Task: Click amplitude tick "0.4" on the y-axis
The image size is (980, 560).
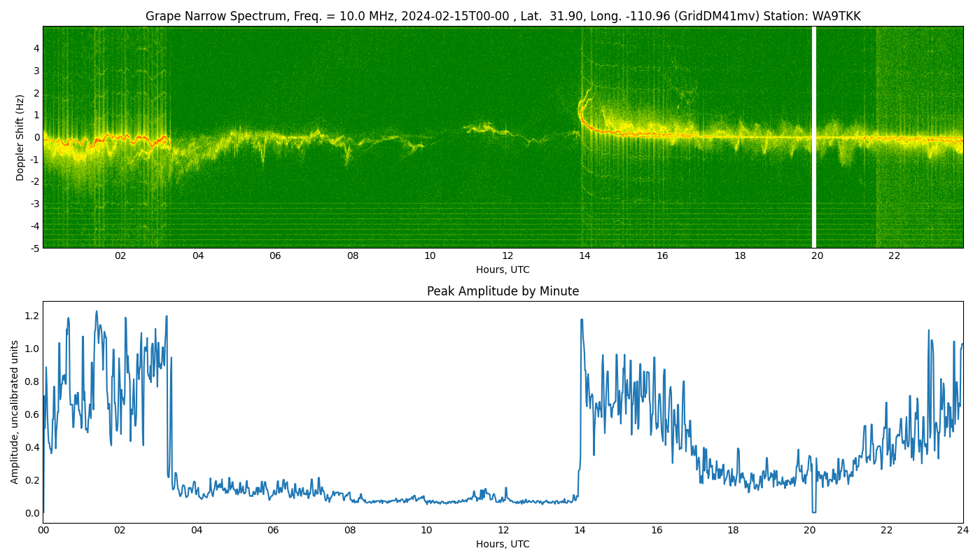Action: tap(32, 447)
